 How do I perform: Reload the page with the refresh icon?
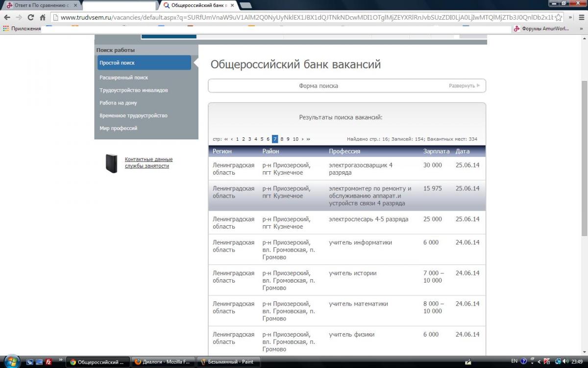(x=31, y=17)
